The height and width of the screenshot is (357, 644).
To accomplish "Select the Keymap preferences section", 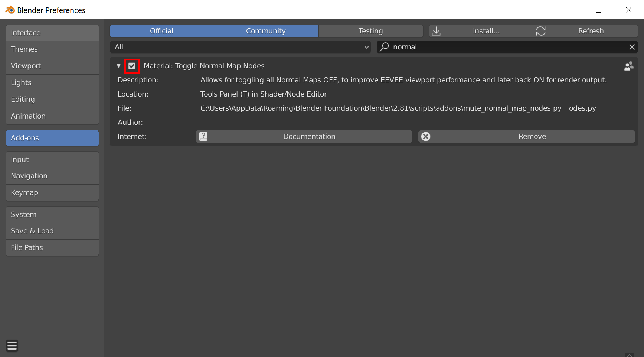I will [x=52, y=192].
